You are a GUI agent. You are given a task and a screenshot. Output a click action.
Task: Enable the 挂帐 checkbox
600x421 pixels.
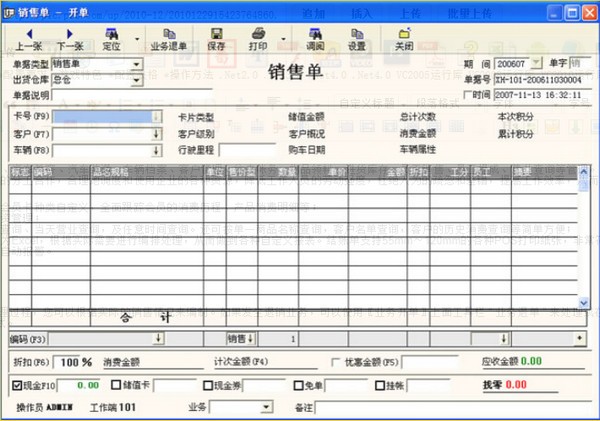(380, 385)
